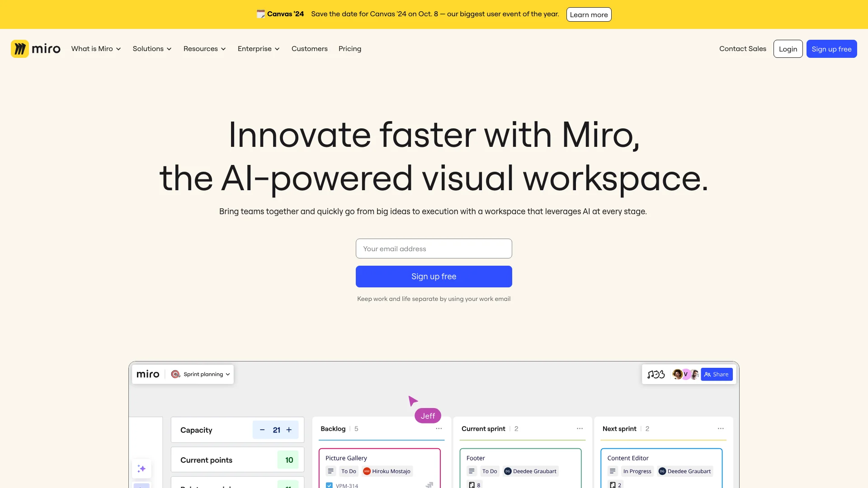Click the To Do status on Picture Gallery card

point(349,471)
